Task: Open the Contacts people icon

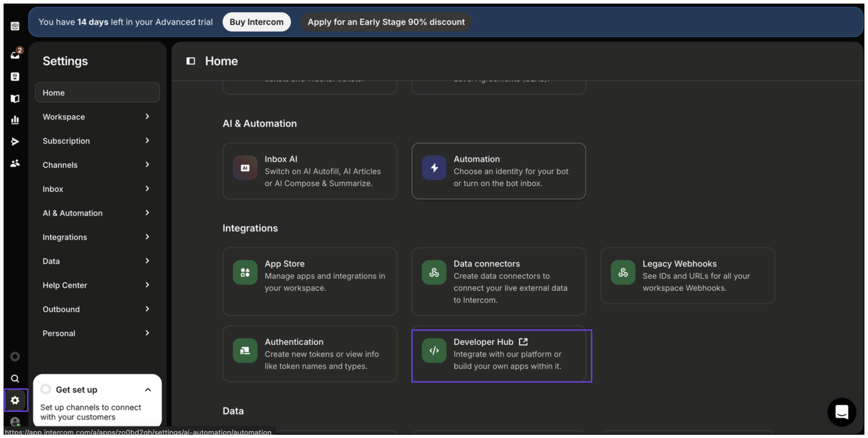Action: tap(15, 163)
